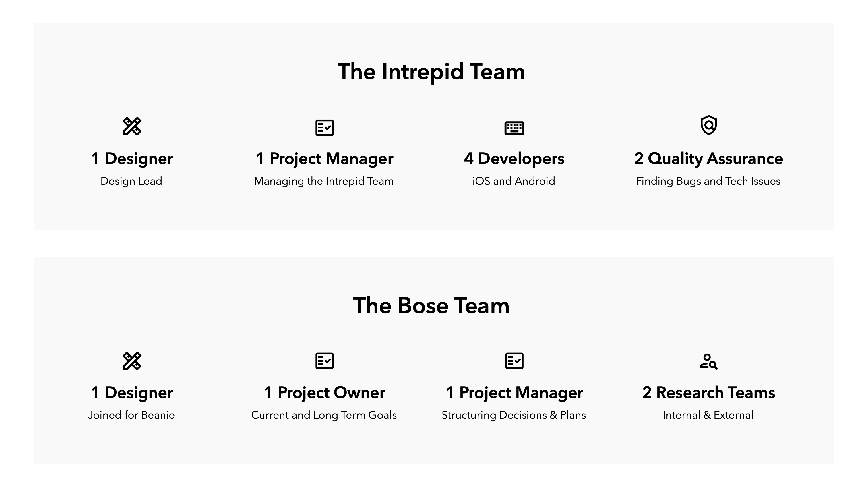Click the 4 Developers title
The width and height of the screenshot is (868, 487).
pyautogui.click(x=514, y=159)
